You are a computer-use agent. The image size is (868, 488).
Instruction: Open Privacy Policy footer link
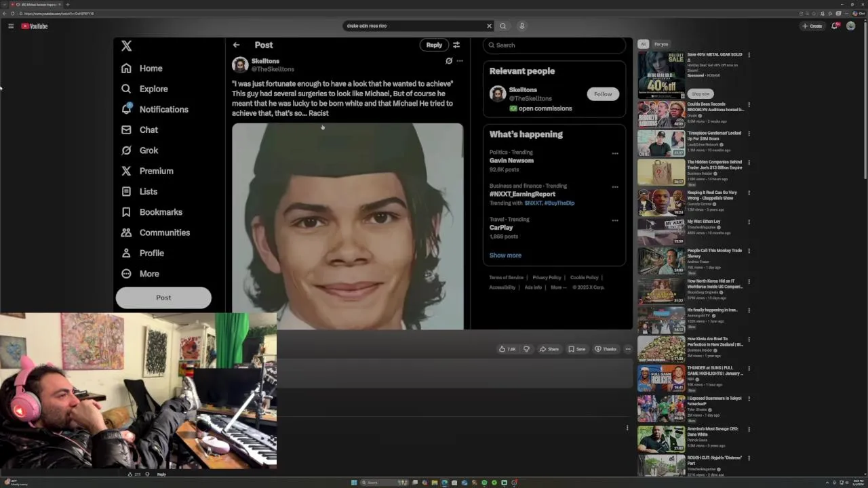pos(547,277)
